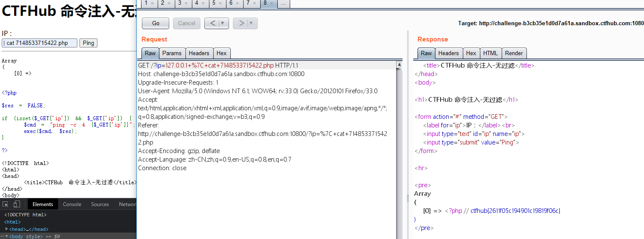Click the User-Agent header line

(x=258, y=91)
